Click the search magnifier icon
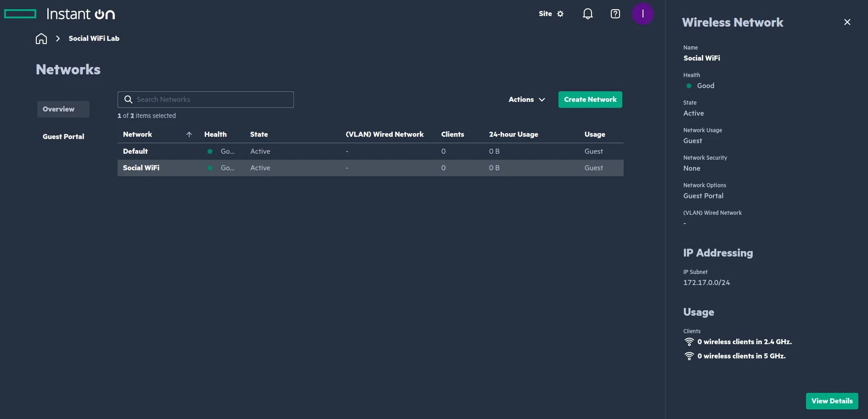 coord(129,100)
